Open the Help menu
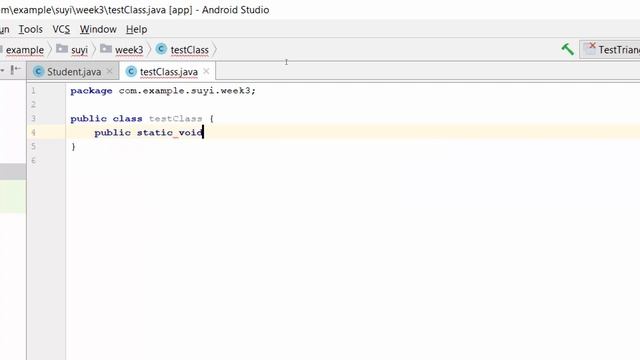This screenshot has height=360, width=640. [136, 29]
